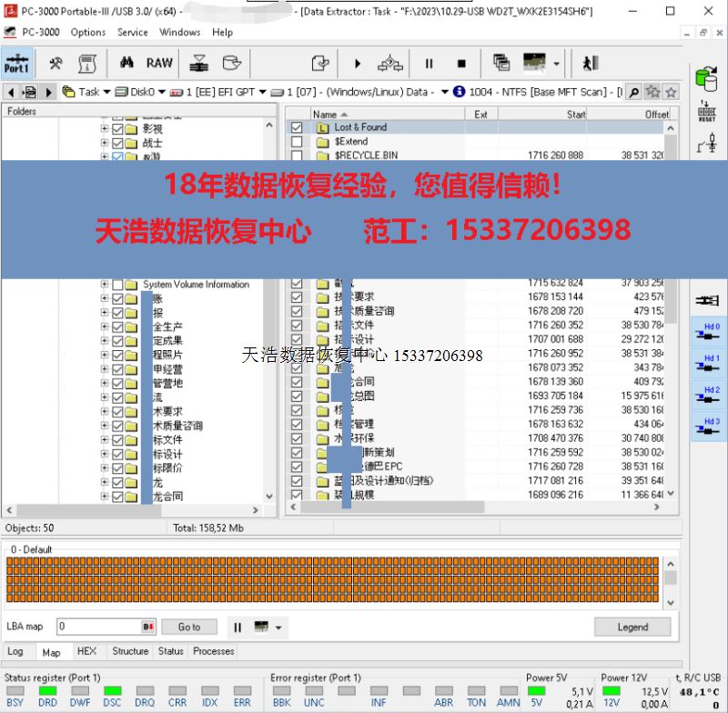Open the map view dropdown arrow beside Go to
The image size is (728, 713).
(278, 628)
